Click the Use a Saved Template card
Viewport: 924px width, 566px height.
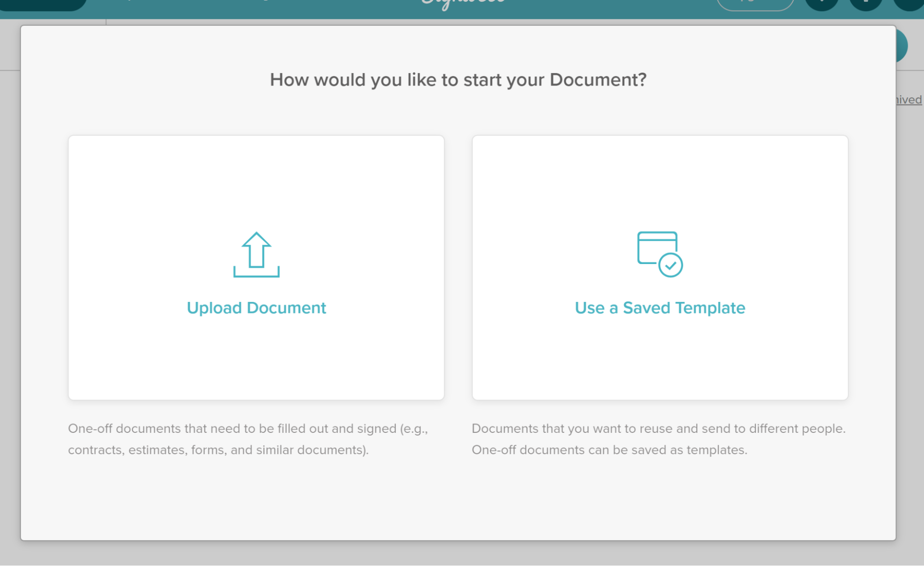click(x=660, y=267)
